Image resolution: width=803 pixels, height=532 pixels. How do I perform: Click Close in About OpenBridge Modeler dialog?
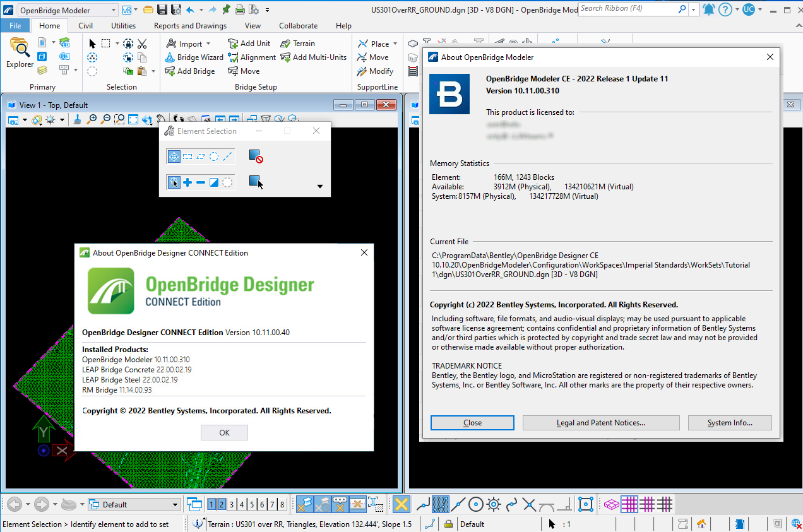(472, 423)
